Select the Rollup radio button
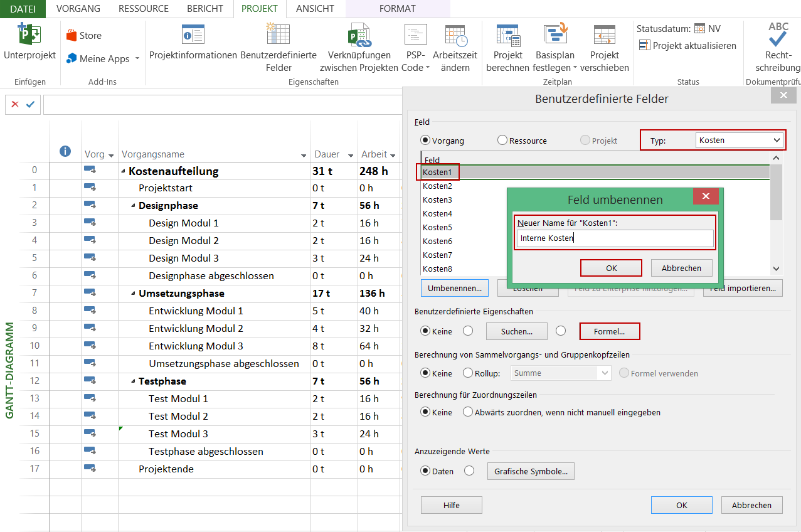 pyautogui.click(x=468, y=373)
